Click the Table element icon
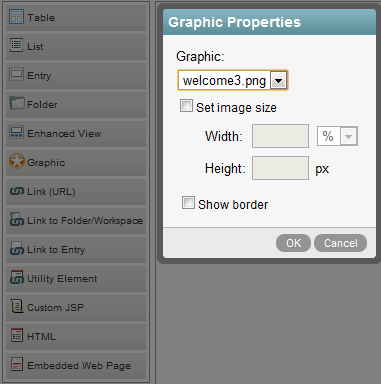The image size is (381, 384). tap(16, 17)
